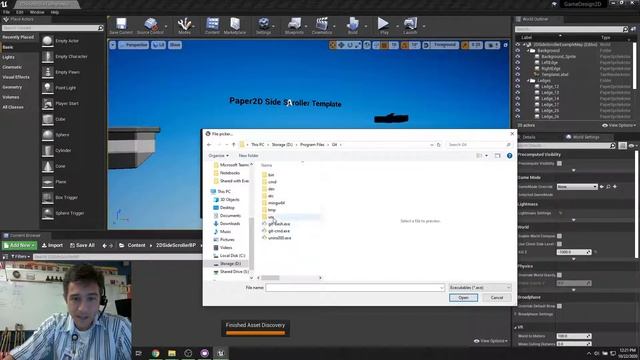
Task: Select the Cone shape icon
Action: (48, 166)
